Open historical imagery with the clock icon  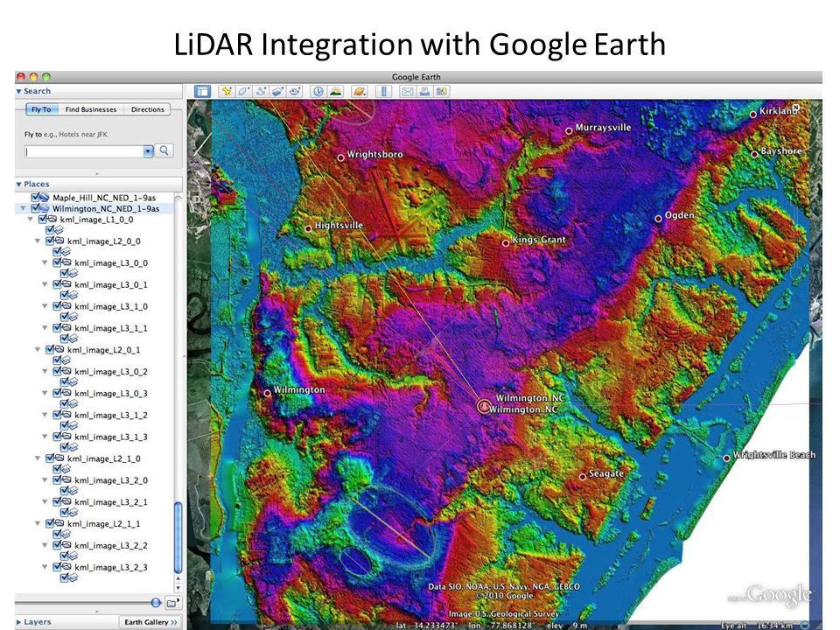[x=318, y=92]
